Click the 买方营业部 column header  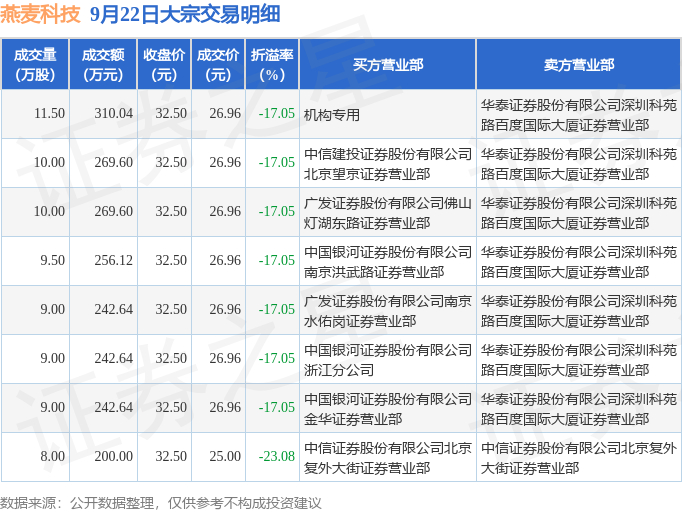(x=388, y=64)
